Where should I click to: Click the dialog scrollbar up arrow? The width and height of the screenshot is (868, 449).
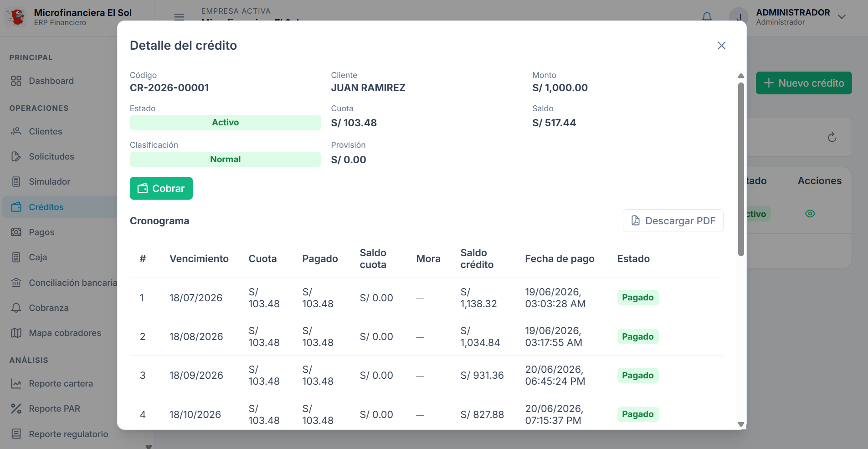[741, 76]
